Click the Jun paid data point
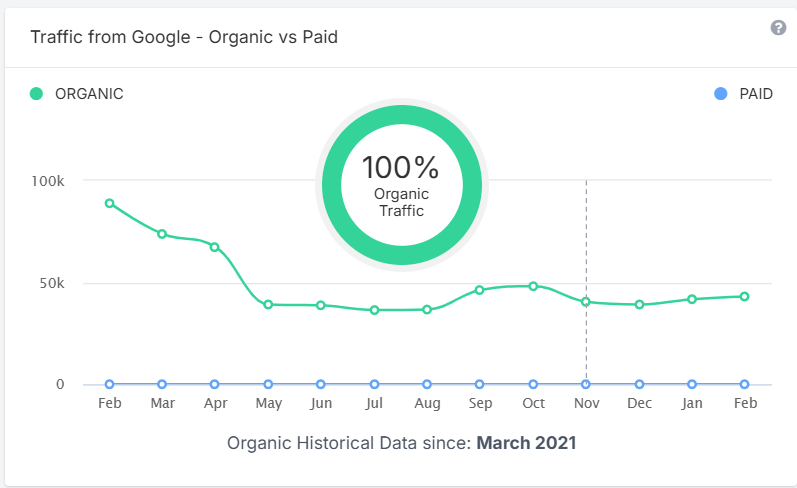 pos(321,384)
